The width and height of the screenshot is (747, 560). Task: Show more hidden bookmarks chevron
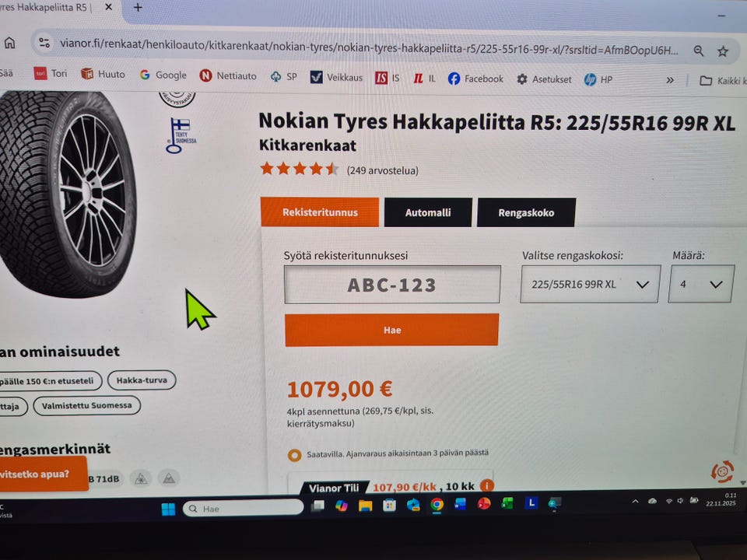pos(670,80)
